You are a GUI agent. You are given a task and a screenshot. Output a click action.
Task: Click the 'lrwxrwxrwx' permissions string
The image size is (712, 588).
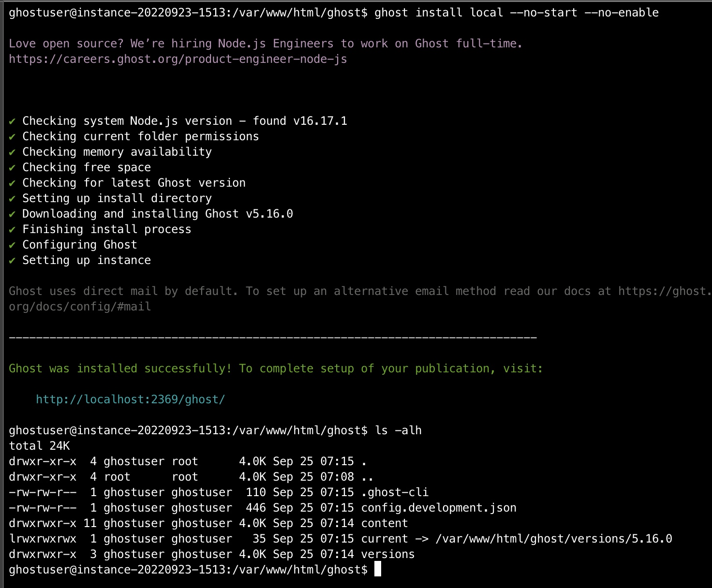coord(43,539)
